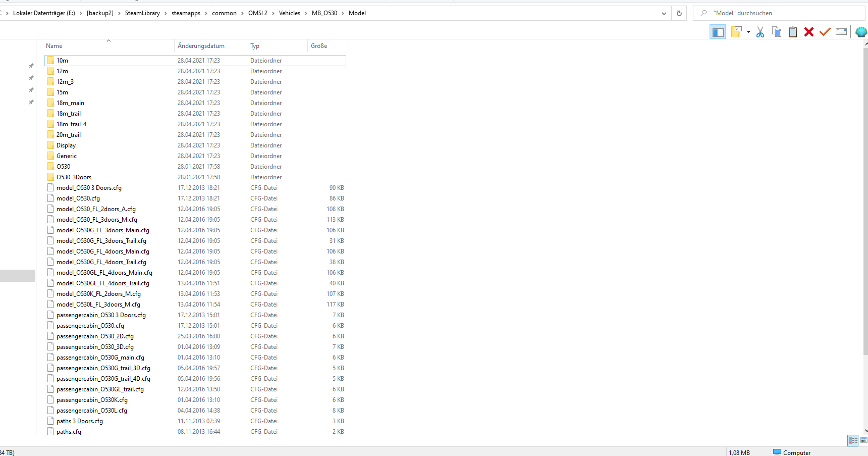Click the properties card icon in toolbar

pyautogui.click(x=841, y=32)
